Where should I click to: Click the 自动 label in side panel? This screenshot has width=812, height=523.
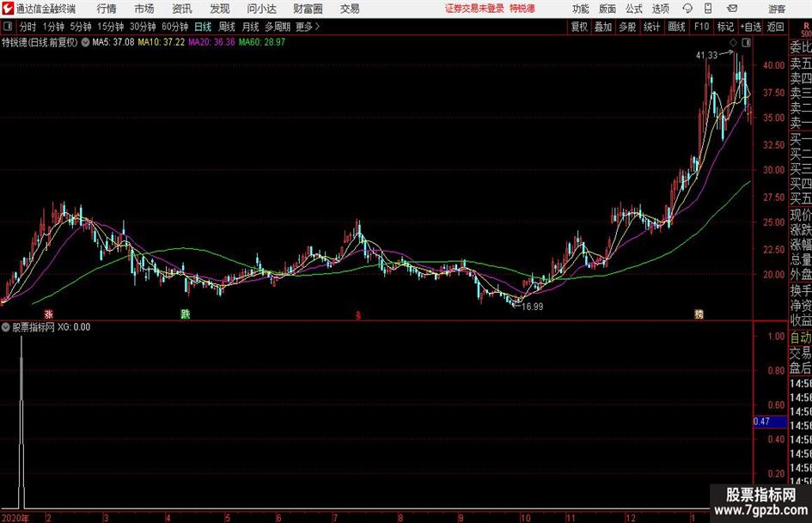(801, 338)
